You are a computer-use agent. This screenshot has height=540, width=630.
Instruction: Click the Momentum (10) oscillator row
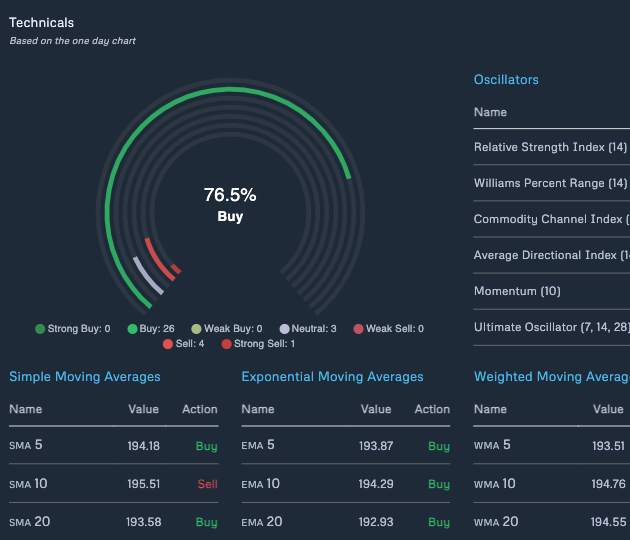(x=517, y=291)
